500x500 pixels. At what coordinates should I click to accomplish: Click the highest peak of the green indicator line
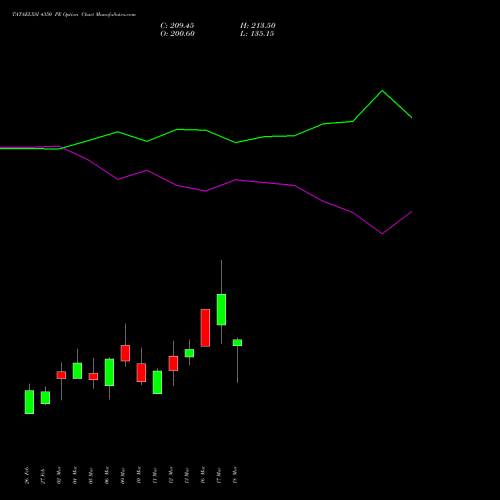382,90
